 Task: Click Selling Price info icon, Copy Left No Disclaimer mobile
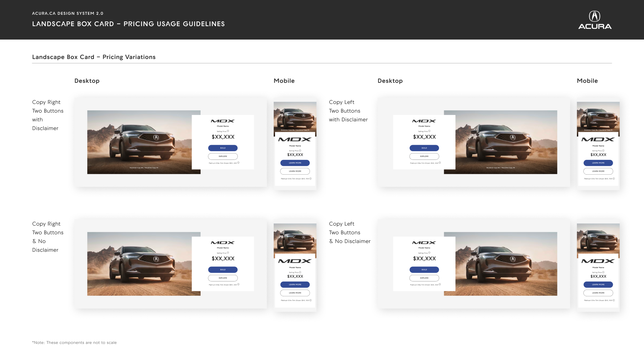click(x=603, y=272)
